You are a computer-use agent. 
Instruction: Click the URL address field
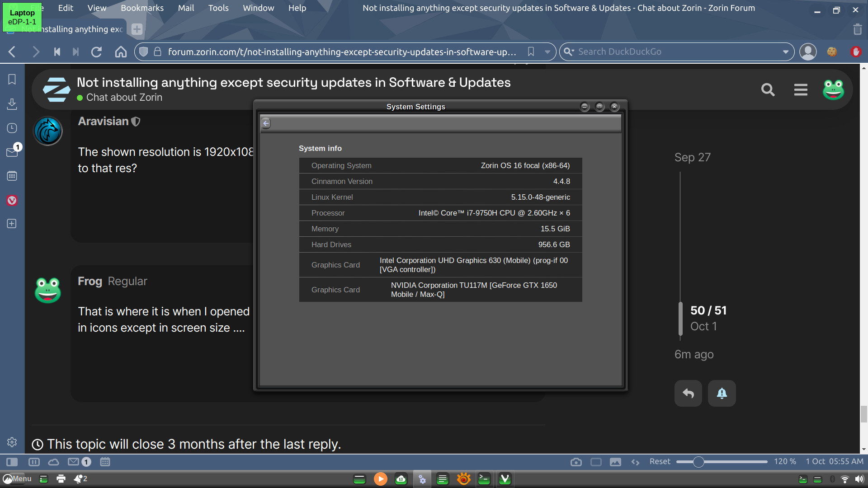[342, 52]
